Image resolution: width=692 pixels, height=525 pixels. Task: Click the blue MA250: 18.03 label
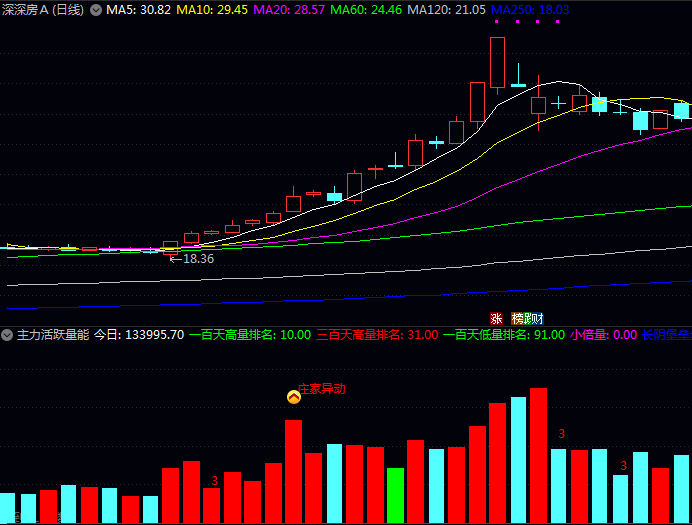530,10
